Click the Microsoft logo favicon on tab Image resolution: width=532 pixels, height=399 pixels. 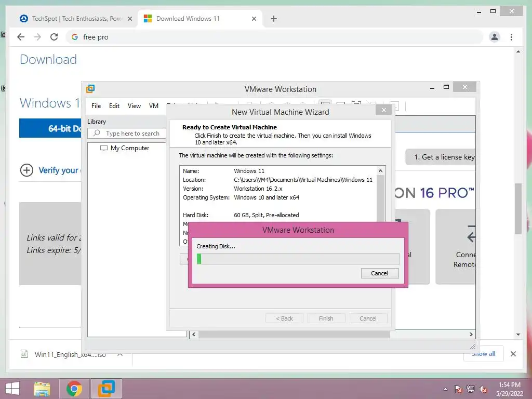click(x=148, y=19)
